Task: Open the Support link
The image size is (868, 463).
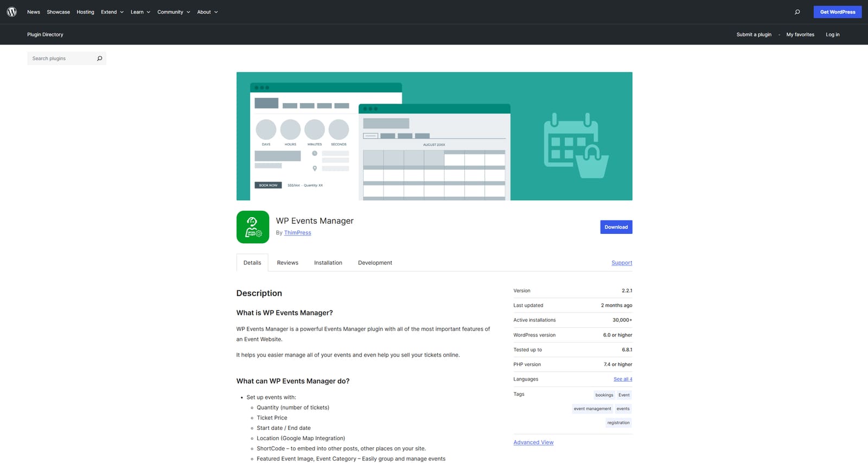Action: pyautogui.click(x=622, y=263)
